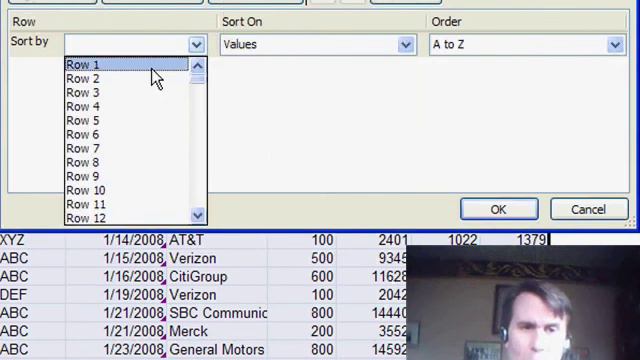Choose Row 11 from the dropdown list

(127, 204)
